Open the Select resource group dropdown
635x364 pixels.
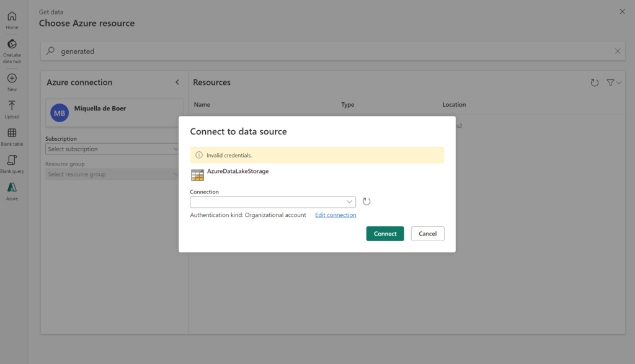click(113, 174)
